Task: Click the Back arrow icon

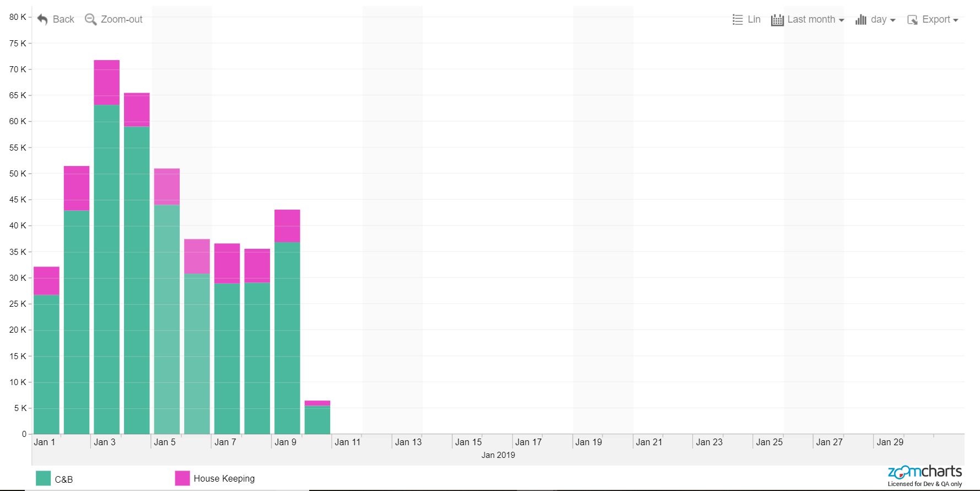Action: point(42,19)
